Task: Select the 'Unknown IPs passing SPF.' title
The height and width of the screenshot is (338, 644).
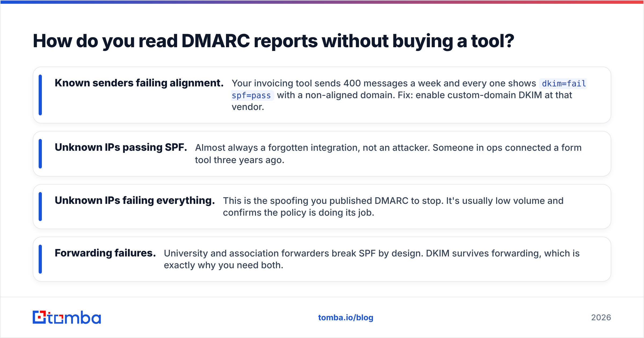Action: click(x=121, y=148)
